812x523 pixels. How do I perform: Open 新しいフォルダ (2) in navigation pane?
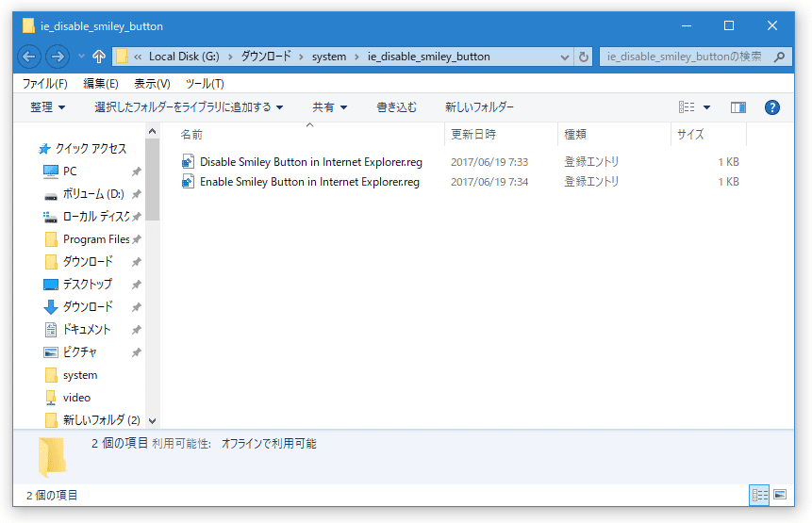[102, 420]
